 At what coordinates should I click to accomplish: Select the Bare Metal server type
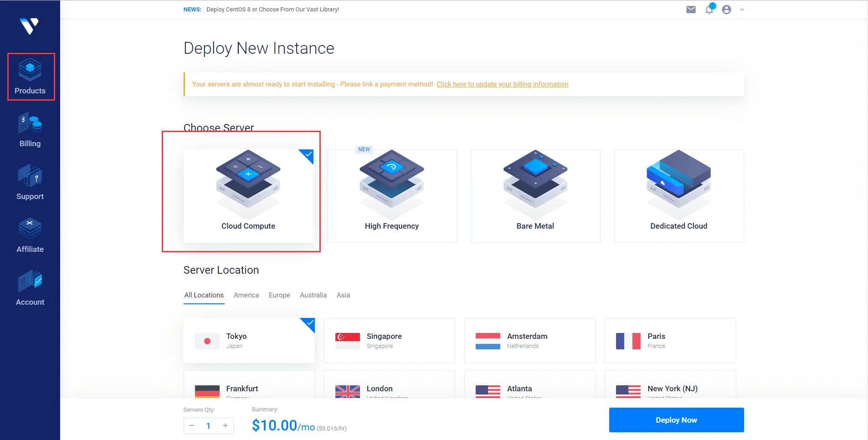coord(535,196)
